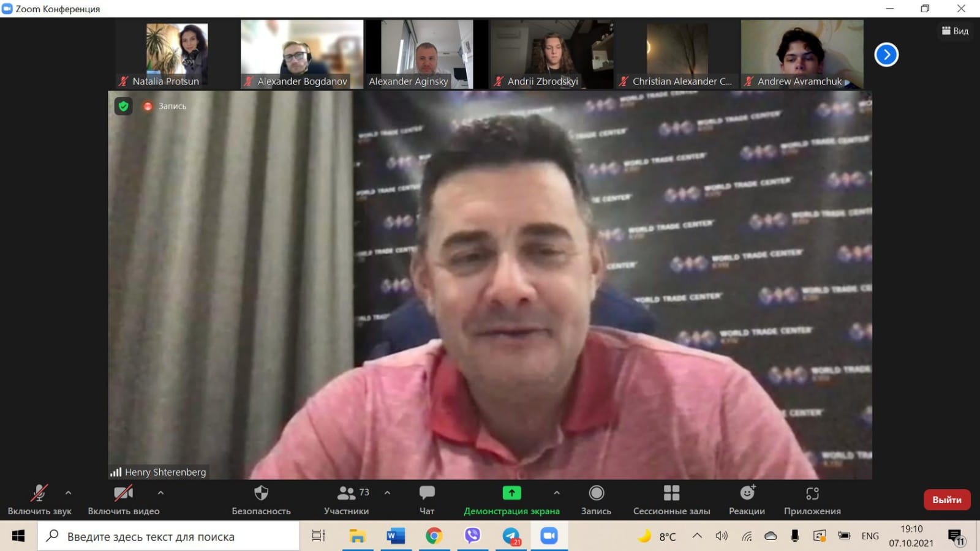Open Reactions (Реакции) emoji icon
Screen dimensions: 980x551
(747, 493)
